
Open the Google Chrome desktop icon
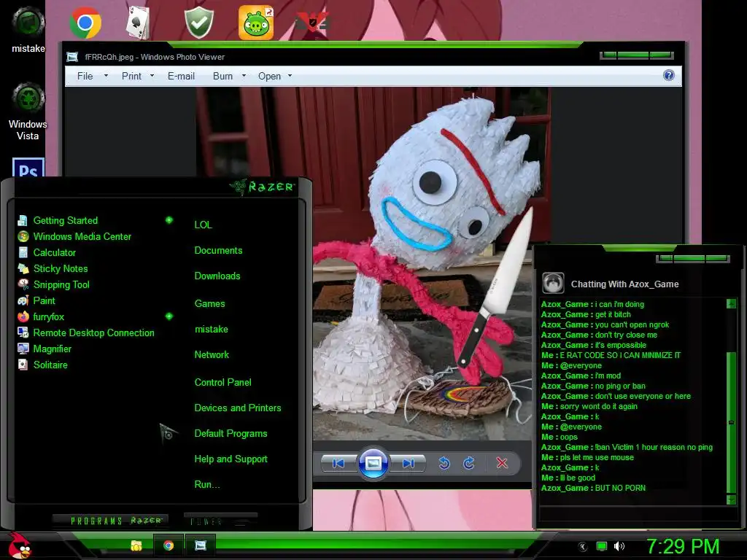[x=85, y=23]
